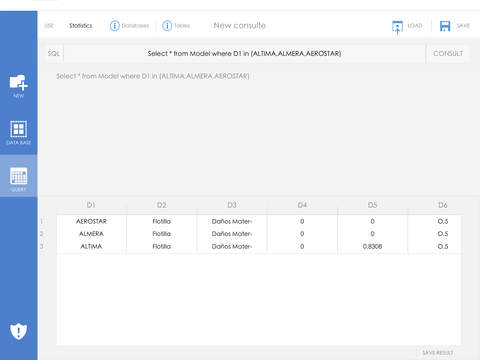Image resolution: width=480 pixels, height=360 pixels.
Task: Click Daños Mater- cell in ALMERA row
Action: [x=232, y=234]
